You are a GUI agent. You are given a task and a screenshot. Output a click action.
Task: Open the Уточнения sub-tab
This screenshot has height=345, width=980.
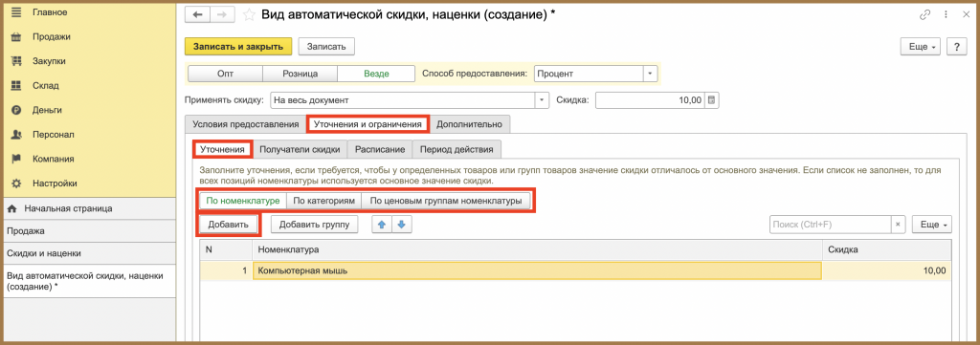(222, 149)
